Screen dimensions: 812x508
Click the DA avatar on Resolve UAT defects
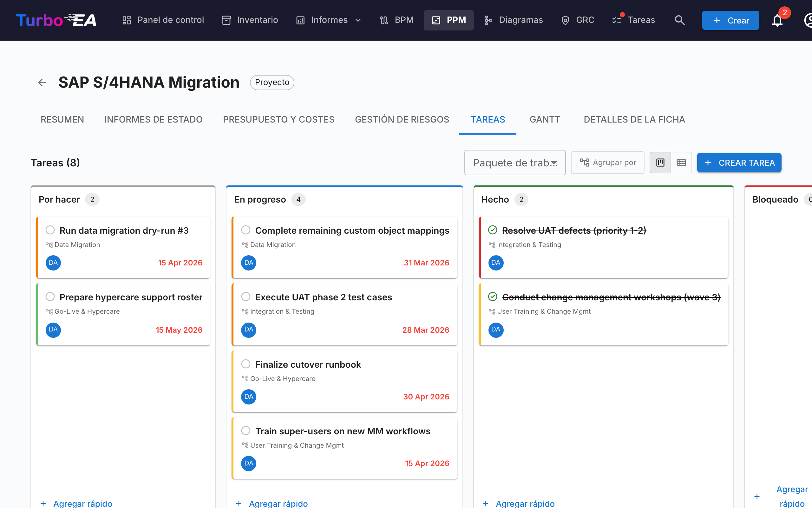coord(496,262)
